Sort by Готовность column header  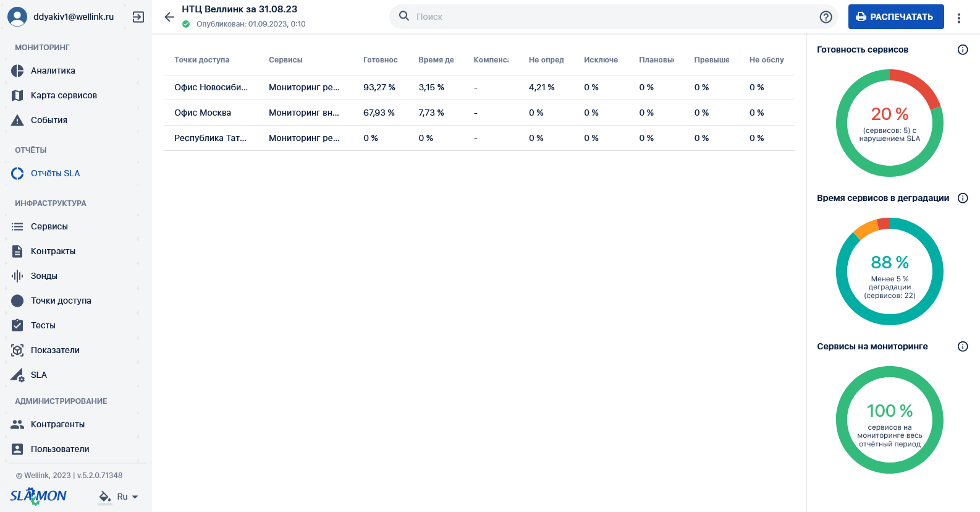(x=381, y=60)
